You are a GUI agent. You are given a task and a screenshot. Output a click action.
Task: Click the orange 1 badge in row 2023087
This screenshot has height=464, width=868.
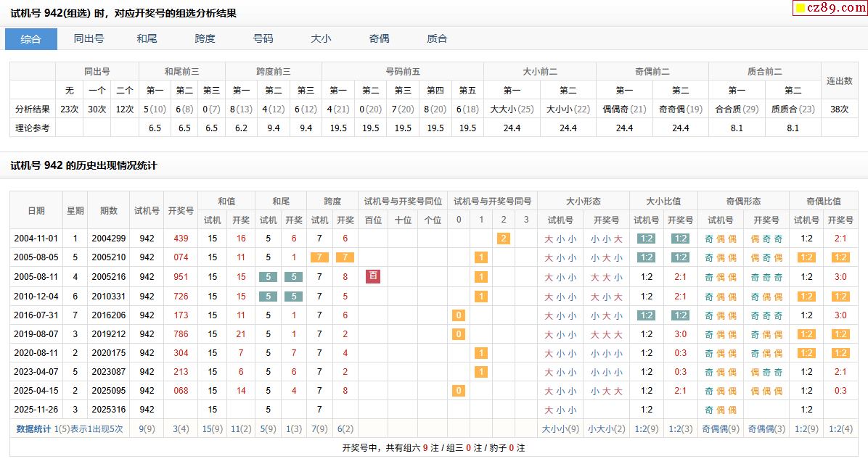pyautogui.click(x=480, y=372)
